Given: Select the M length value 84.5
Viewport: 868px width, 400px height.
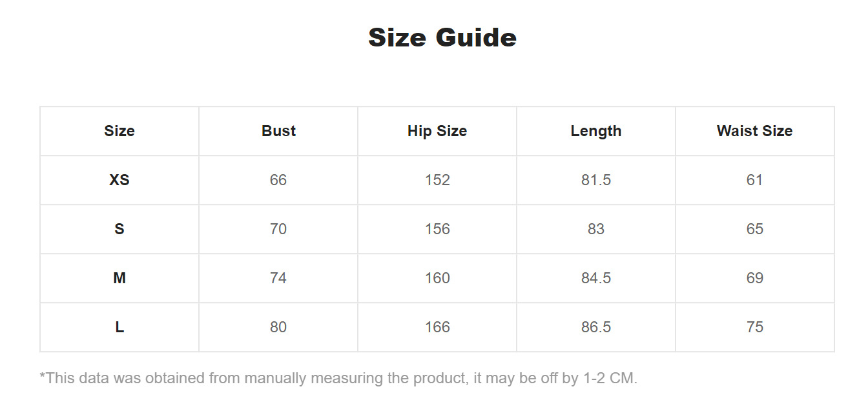Looking at the screenshot, I should [596, 278].
